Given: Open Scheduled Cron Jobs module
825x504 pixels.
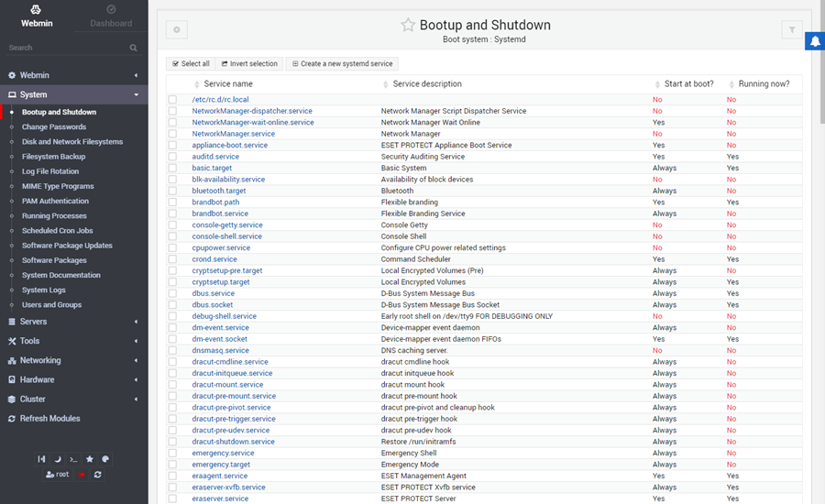Looking at the screenshot, I should (58, 230).
